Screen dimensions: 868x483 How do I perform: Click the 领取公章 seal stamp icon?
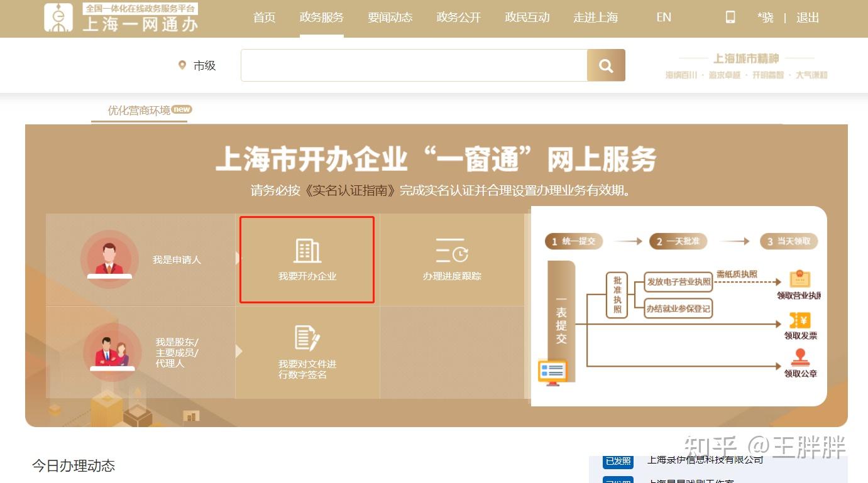pyautogui.click(x=800, y=358)
